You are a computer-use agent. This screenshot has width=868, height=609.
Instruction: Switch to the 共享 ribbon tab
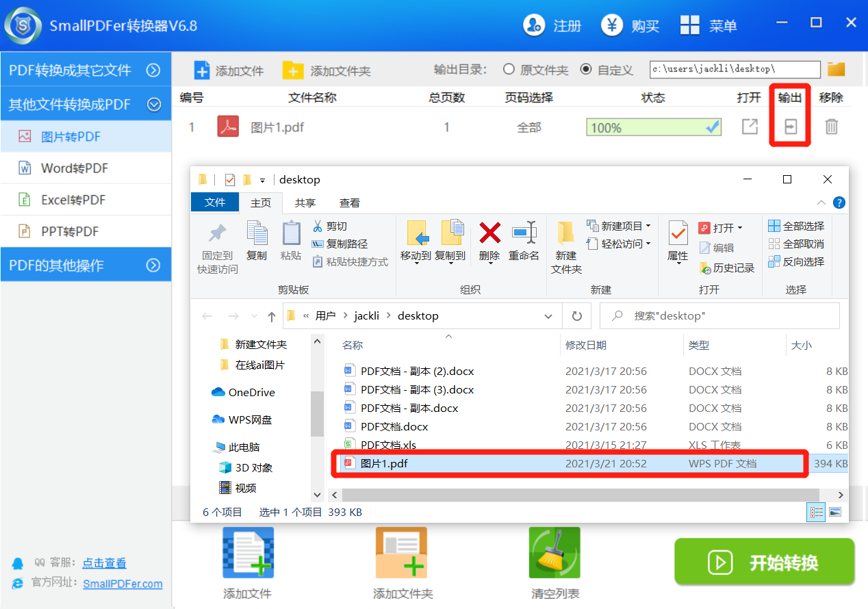click(305, 203)
